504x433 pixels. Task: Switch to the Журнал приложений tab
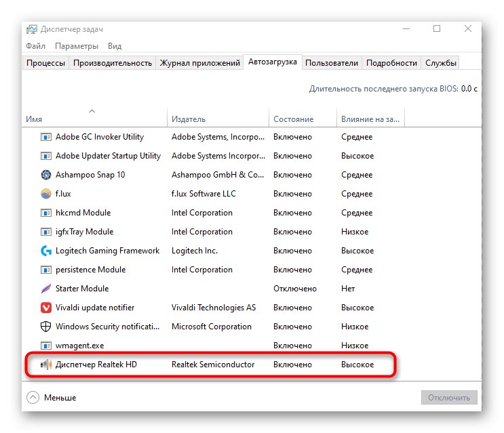pos(199,63)
